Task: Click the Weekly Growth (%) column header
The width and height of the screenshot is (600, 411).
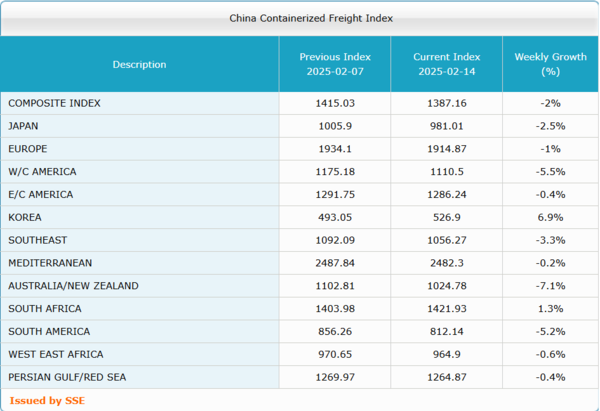Action: point(549,65)
